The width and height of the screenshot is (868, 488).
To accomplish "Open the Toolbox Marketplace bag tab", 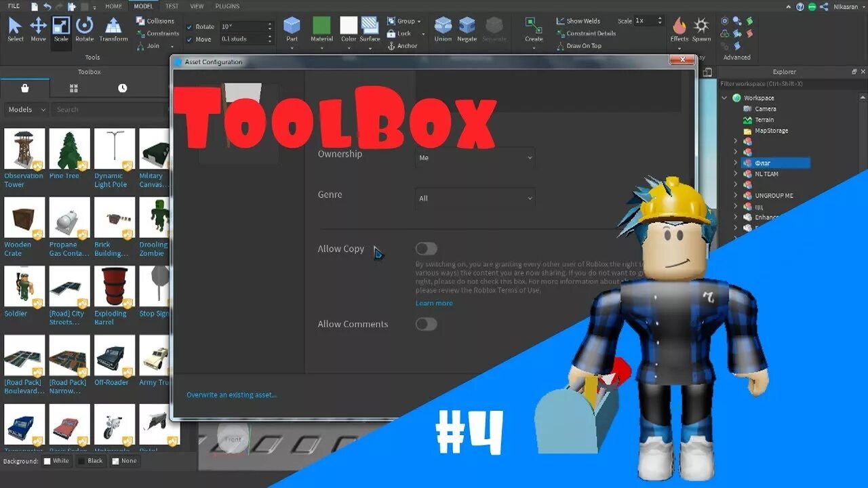I will [x=25, y=88].
